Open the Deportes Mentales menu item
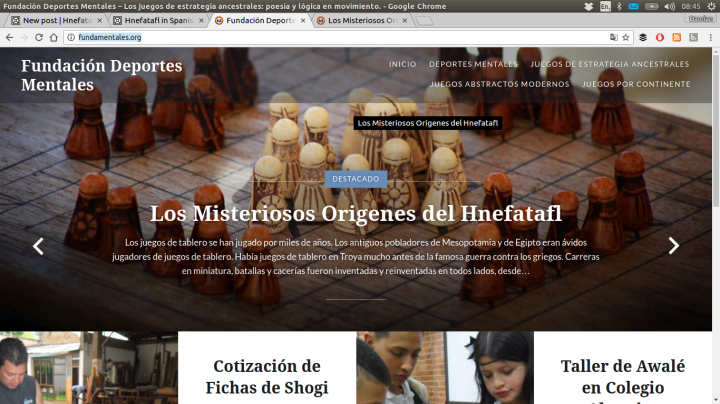 (x=473, y=64)
